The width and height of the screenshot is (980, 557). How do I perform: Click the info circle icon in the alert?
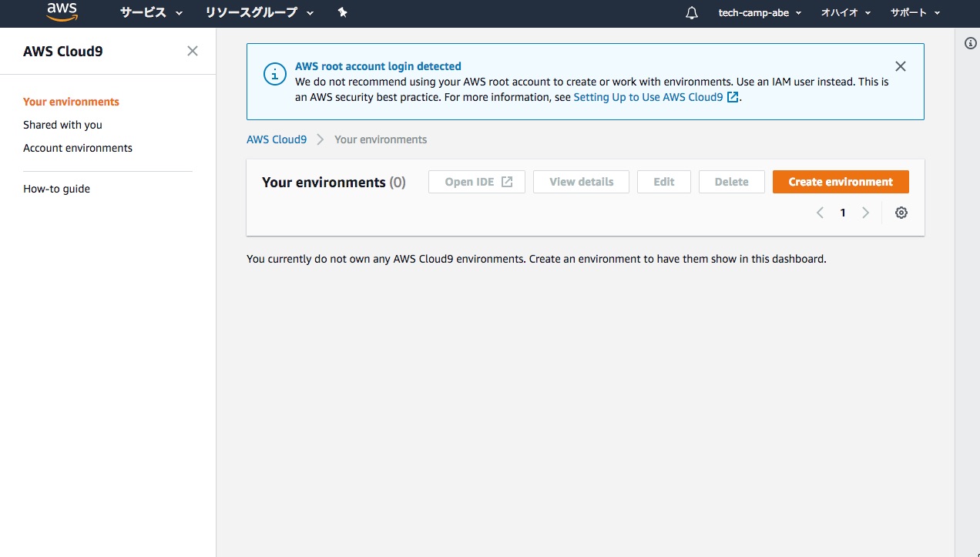[x=274, y=73]
